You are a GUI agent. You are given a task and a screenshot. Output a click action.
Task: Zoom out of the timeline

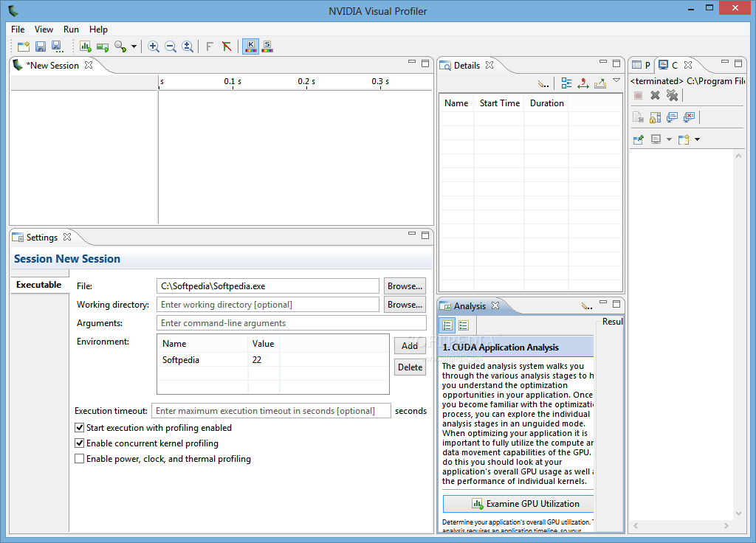[x=171, y=46]
